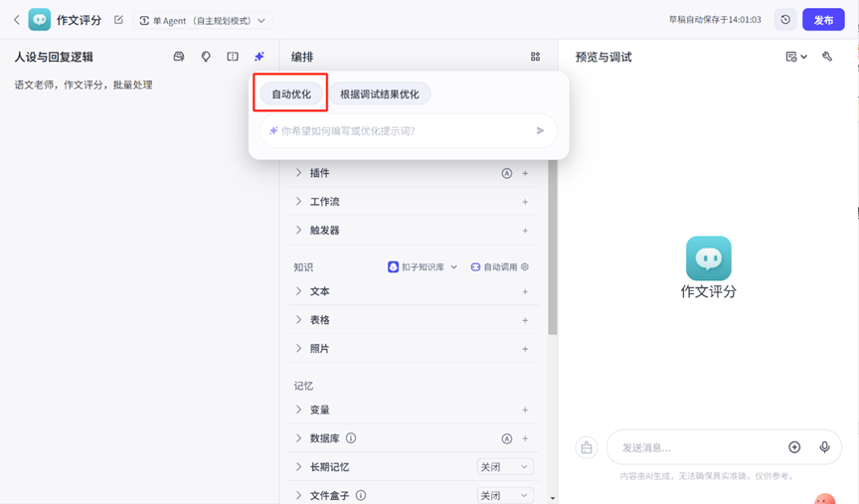The width and height of the screenshot is (859, 504).
Task: Add 照片 knowledge with plus
Action: (525, 349)
